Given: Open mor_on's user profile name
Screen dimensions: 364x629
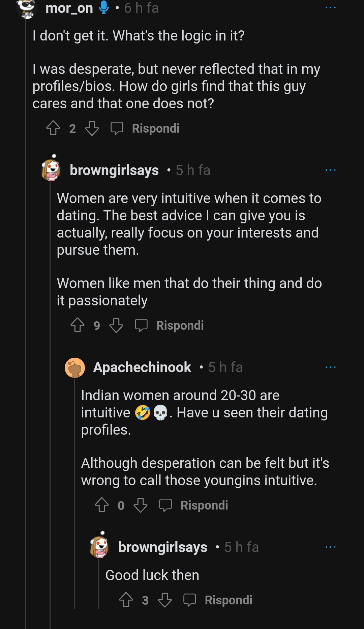Looking at the screenshot, I should (x=69, y=8).
